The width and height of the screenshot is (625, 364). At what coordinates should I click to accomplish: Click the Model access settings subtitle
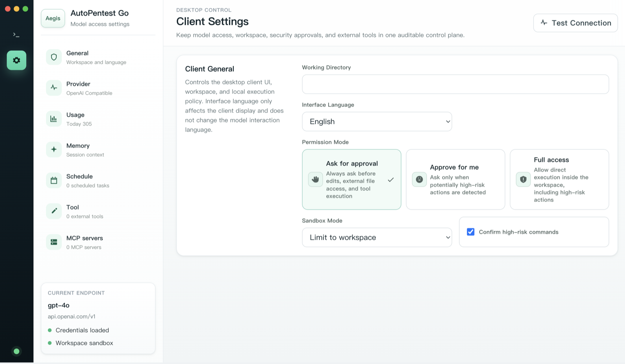pos(100,24)
